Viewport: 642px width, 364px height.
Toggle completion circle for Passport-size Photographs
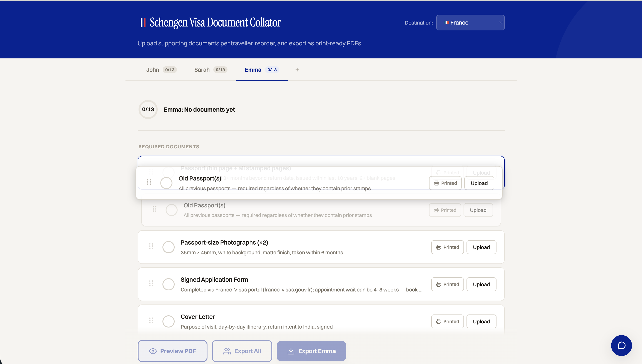click(x=169, y=247)
